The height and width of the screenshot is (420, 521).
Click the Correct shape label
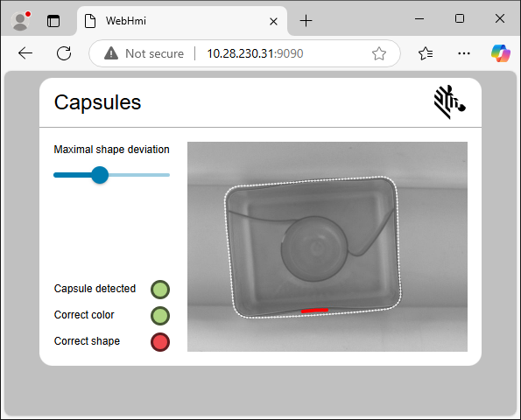pyautogui.click(x=87, y=341)
